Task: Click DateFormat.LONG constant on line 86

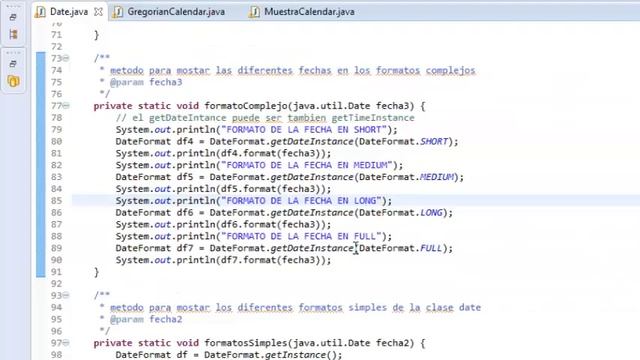Action: click(x=400, y=213)
